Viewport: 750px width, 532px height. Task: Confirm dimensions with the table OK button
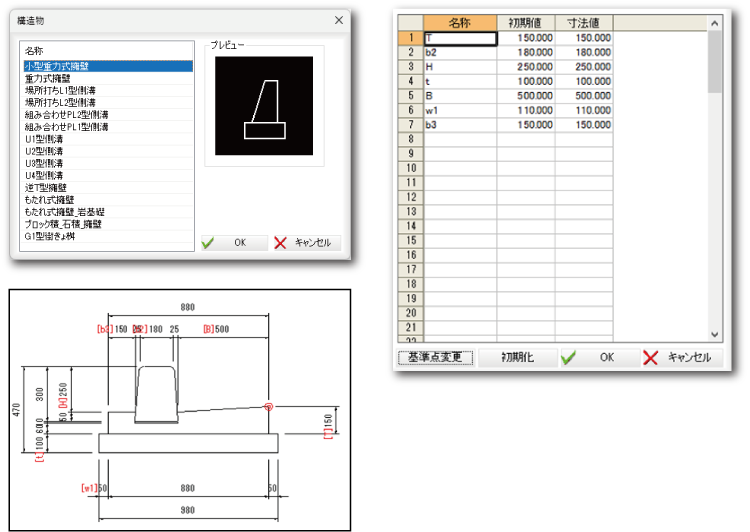click(593, 357)
